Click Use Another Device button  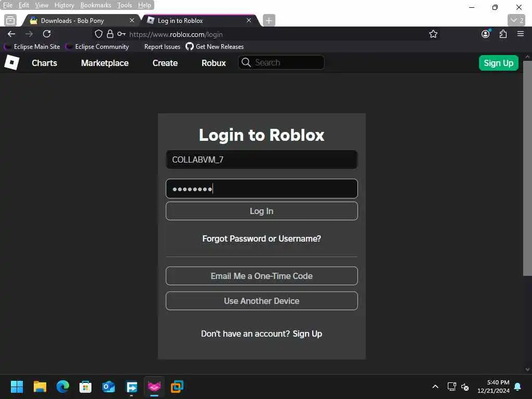[262, 301]
